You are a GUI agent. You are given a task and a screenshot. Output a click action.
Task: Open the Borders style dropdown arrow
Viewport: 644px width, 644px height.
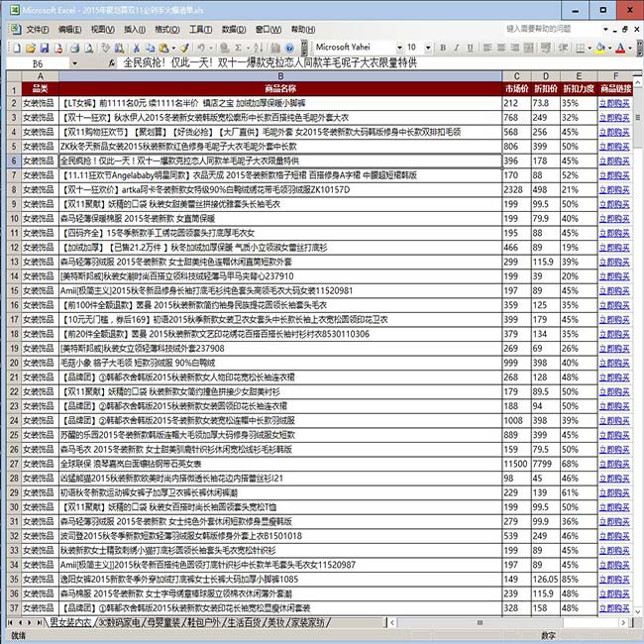pos(590,49)
